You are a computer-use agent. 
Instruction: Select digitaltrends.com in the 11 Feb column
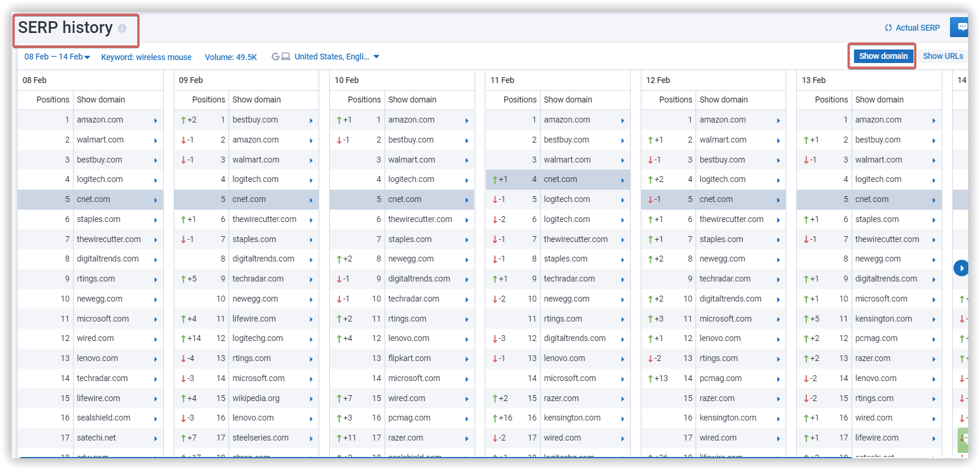(x=575, y=338)
